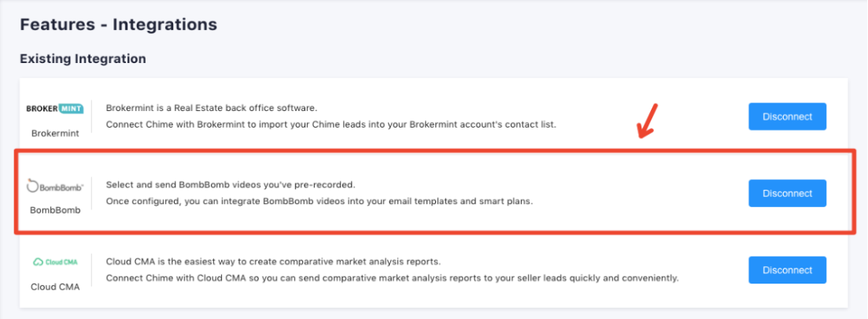
Task: Select the BombBomb name label under logo
Action: click(55, 210)
